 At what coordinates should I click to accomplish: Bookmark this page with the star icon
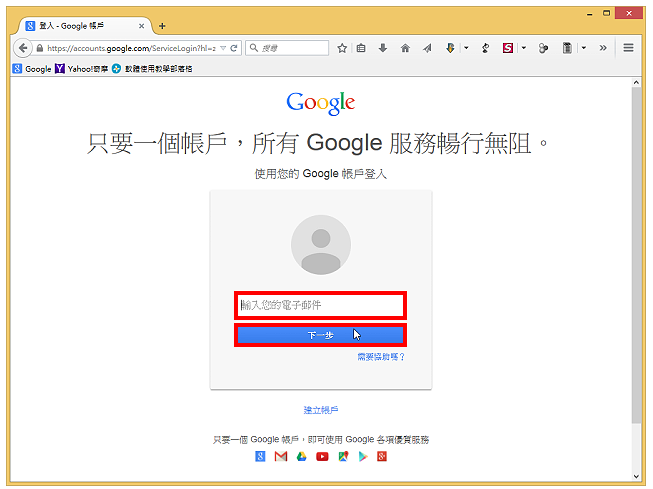(342, 48)
